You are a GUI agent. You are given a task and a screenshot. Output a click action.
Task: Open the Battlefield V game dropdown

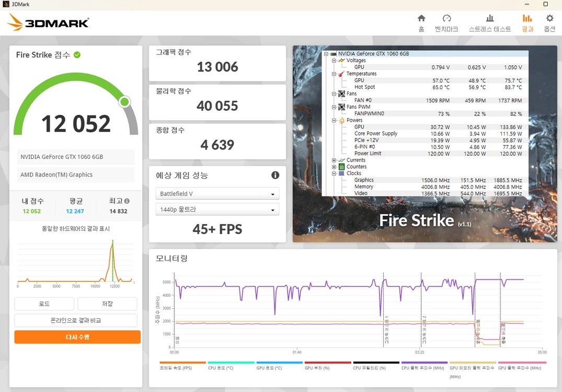pos(217,193)
